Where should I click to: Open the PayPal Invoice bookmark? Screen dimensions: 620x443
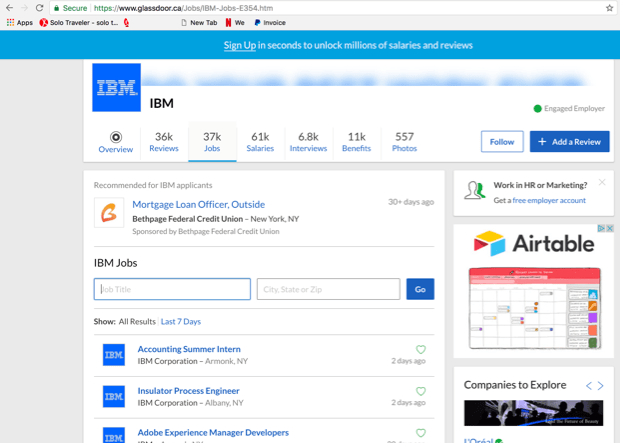270,23
